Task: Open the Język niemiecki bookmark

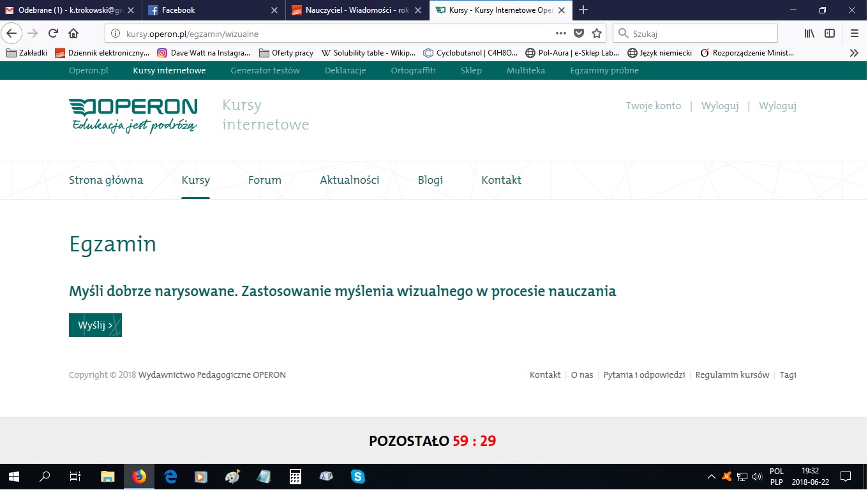Action: pyautogui.click(x=660, y=53)
